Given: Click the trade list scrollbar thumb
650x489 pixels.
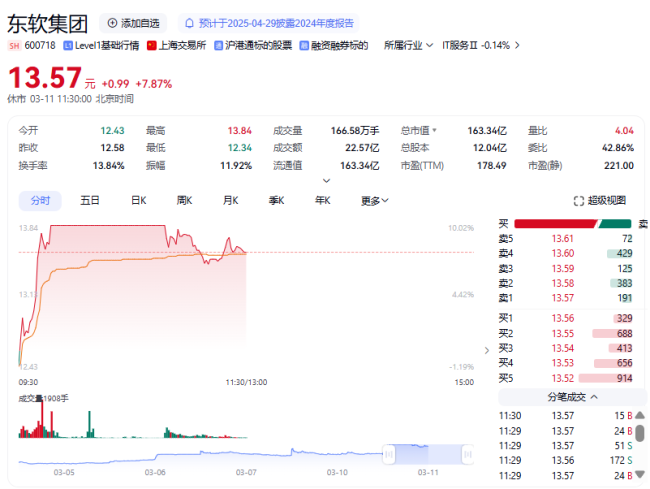Looking at the screenshot, I should point(640,433).
